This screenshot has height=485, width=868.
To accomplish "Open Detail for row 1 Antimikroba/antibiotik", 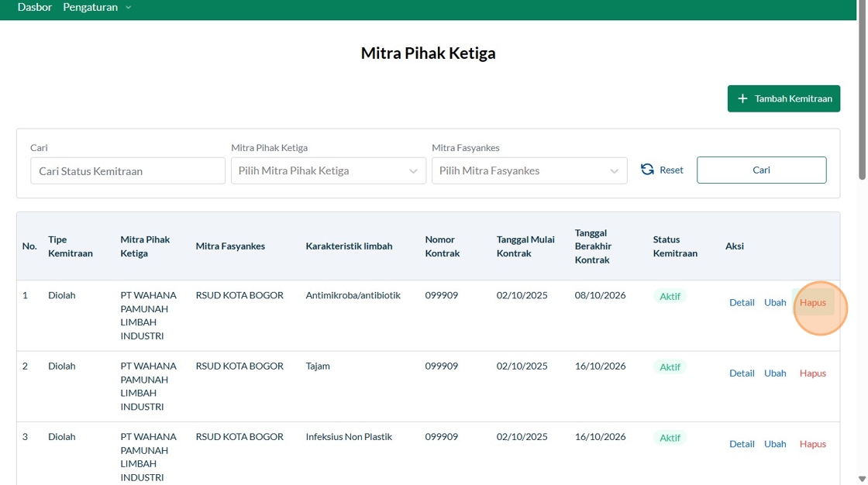I will (741, 302).
